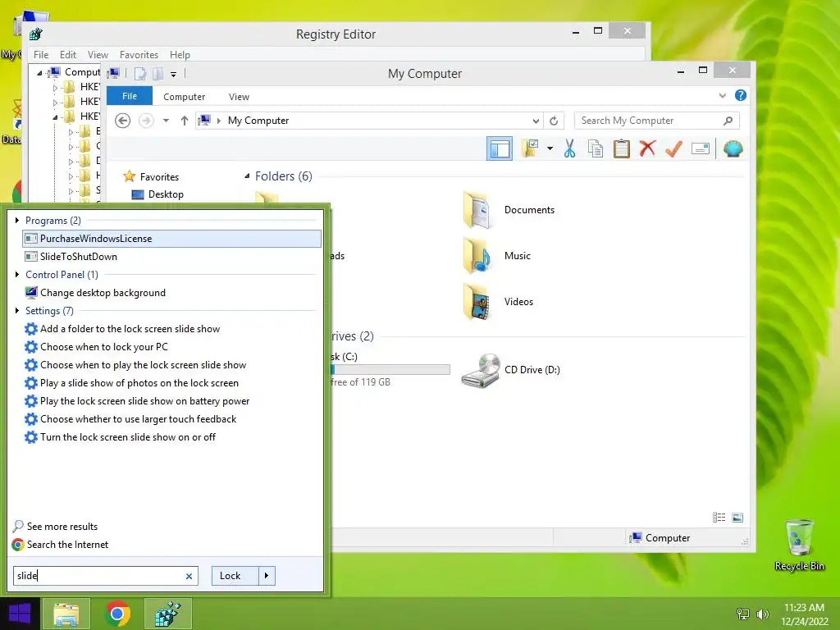This screenshot has width=840, height=630.
Task: Click the volume speaker tray icon
Action: pyautogui.click(x=762, y=614)
